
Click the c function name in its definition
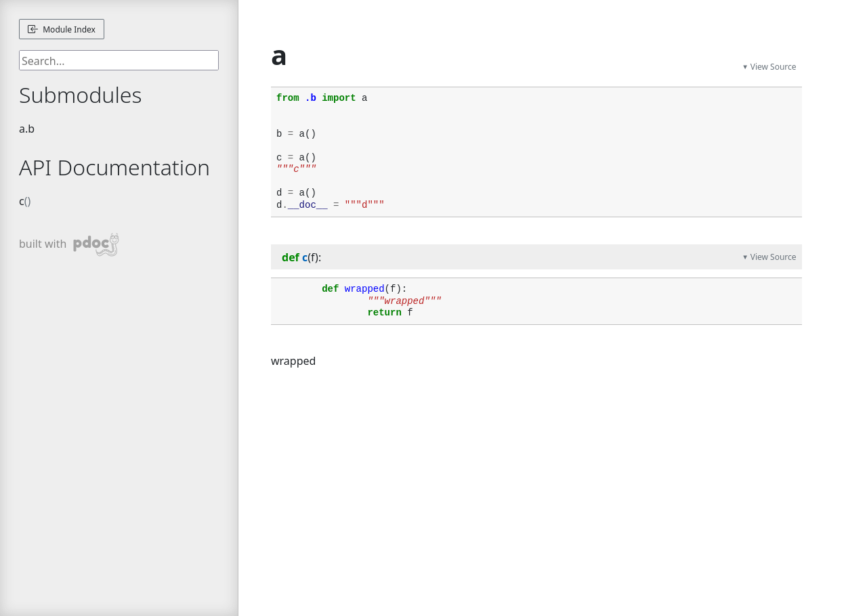coord(304,257)
